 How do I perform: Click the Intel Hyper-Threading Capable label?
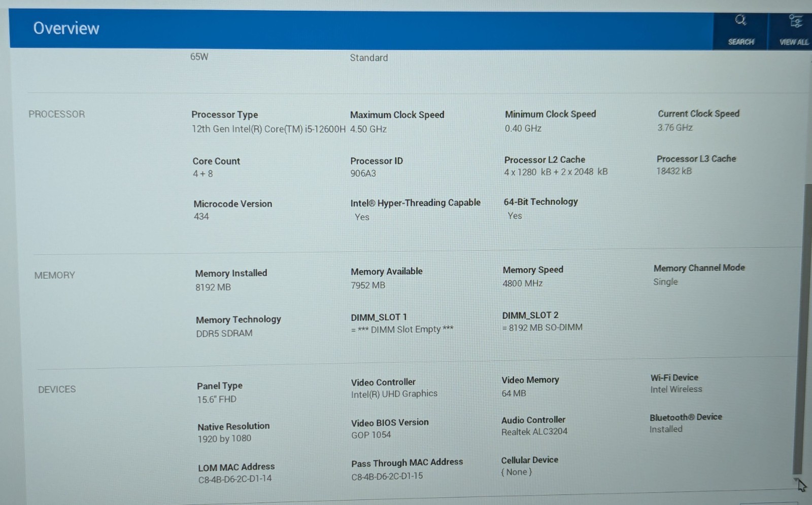click(x=415, y=203)
